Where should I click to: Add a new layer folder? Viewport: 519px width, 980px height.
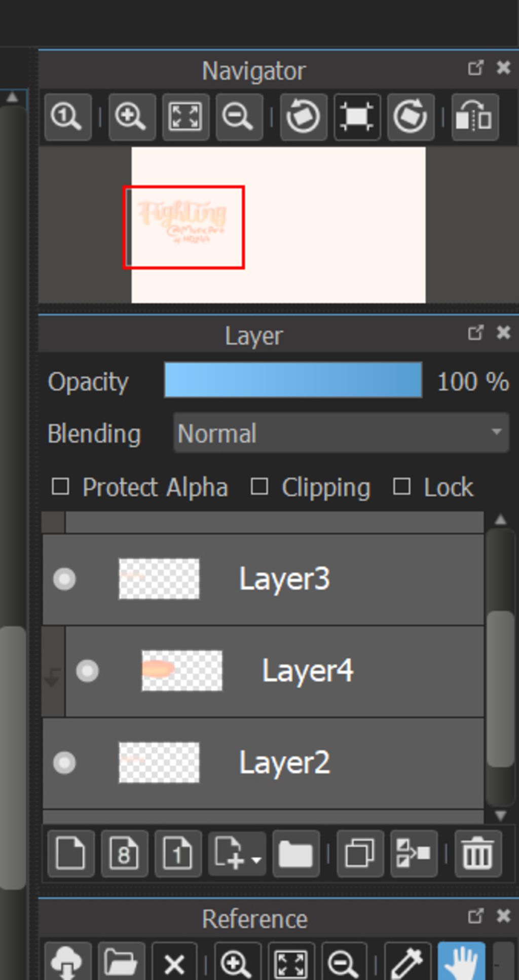295,854
